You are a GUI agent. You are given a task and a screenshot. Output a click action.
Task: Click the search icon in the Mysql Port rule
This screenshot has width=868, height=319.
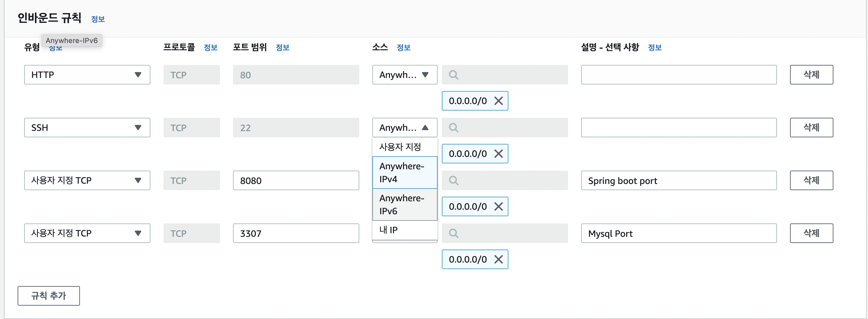pos(454,234)
